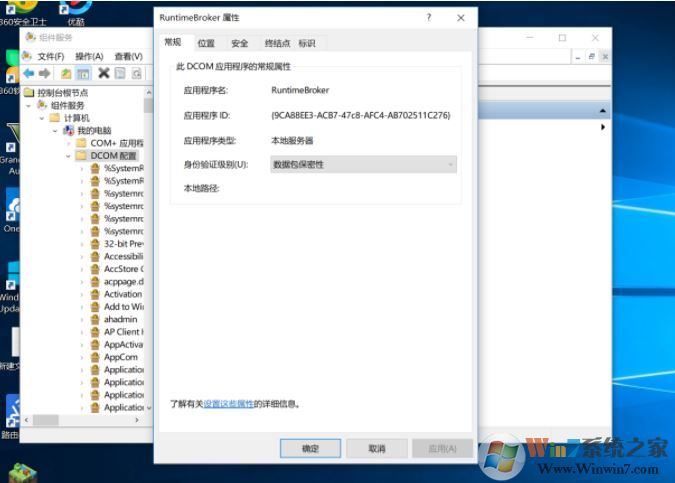The width and height of the screenshot is (675, 483).
Task: Click the tree pane horizontal scrollbar thumb
Action: point(46,420)
